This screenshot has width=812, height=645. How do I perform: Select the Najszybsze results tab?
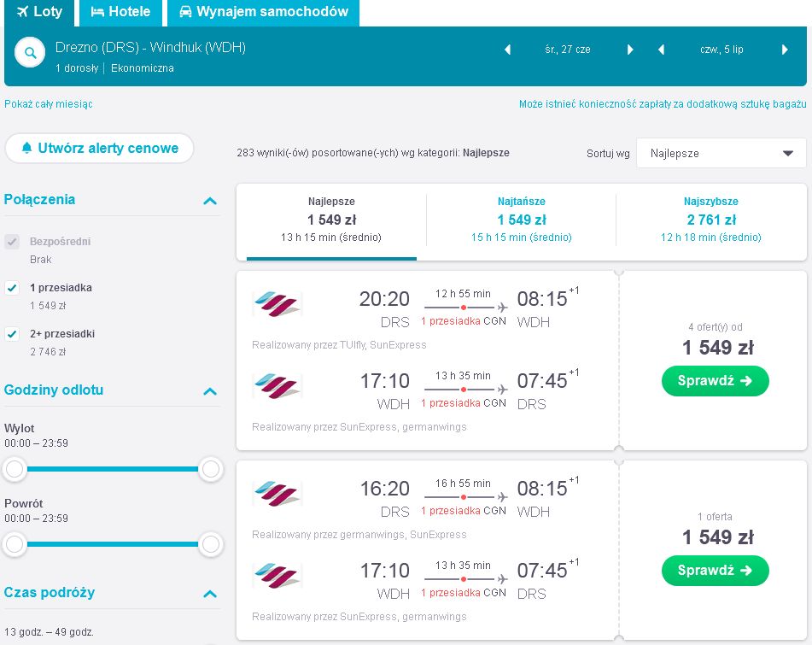pos(711,220)
